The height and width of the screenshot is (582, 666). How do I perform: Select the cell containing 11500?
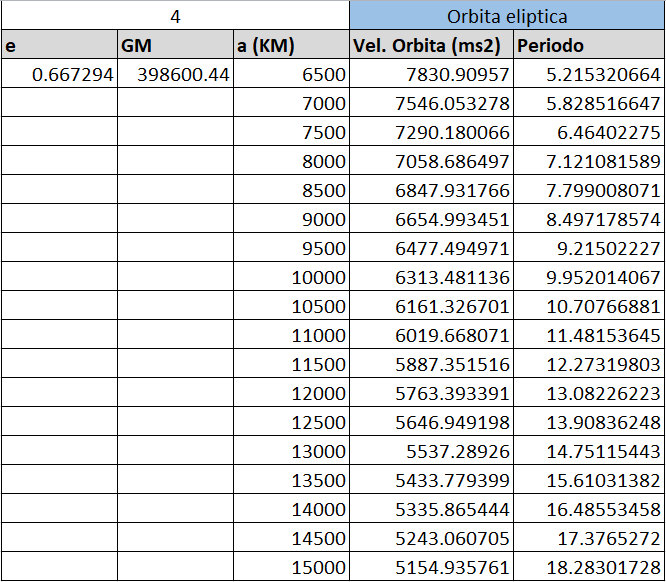(x=291, y=364)
